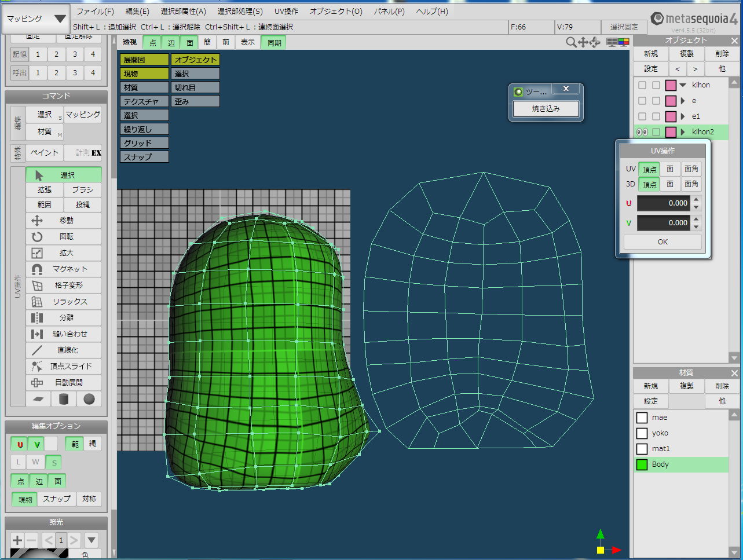Click the マッピング command button
The width and height of the screenshot is (743, 560).
point(83,115)
